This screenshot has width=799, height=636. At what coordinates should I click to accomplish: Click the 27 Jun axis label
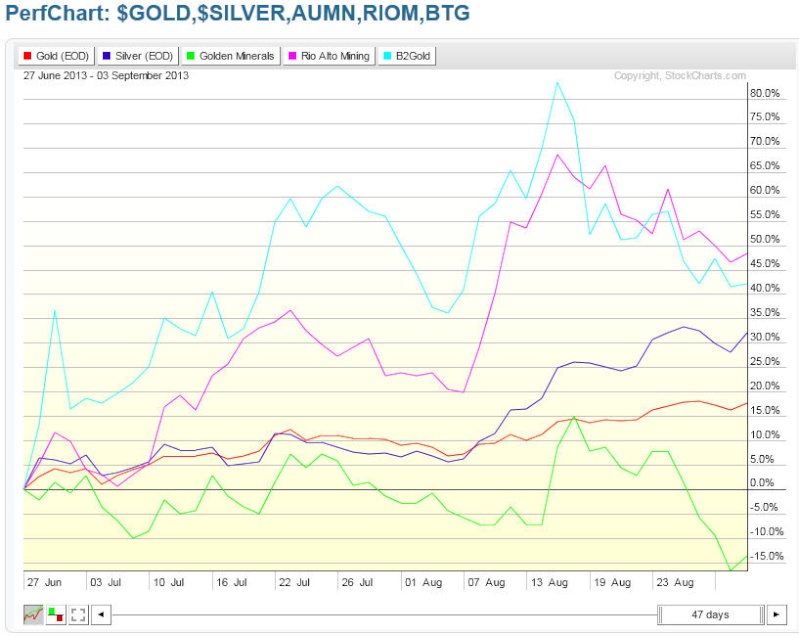point(44,582)
